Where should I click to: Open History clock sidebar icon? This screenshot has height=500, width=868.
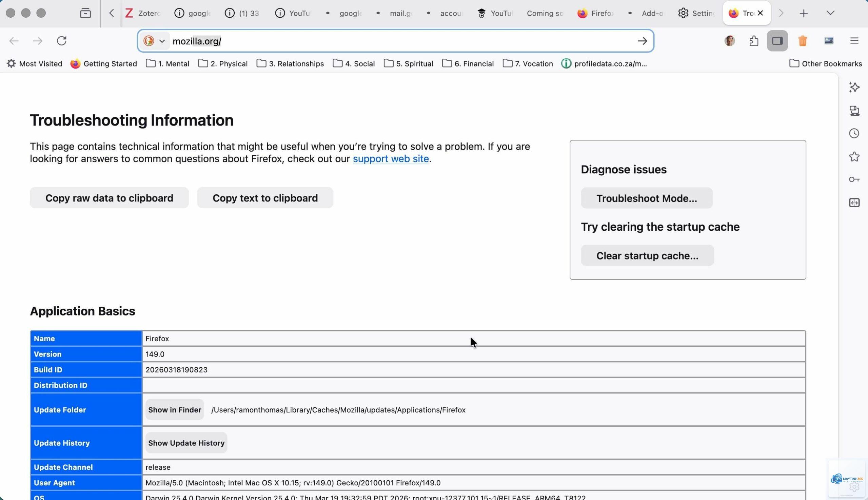click(854, 133)
